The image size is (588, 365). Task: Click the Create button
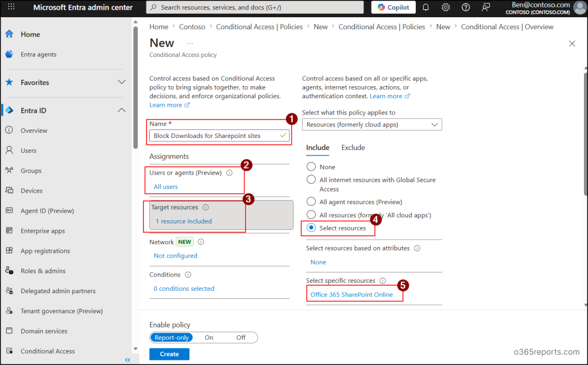click(169, 354)
